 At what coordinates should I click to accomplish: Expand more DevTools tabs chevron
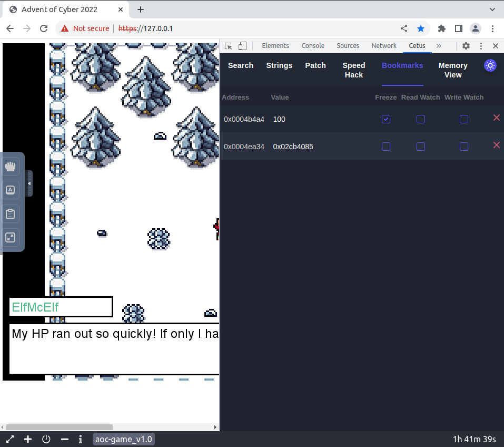[439, 46]
